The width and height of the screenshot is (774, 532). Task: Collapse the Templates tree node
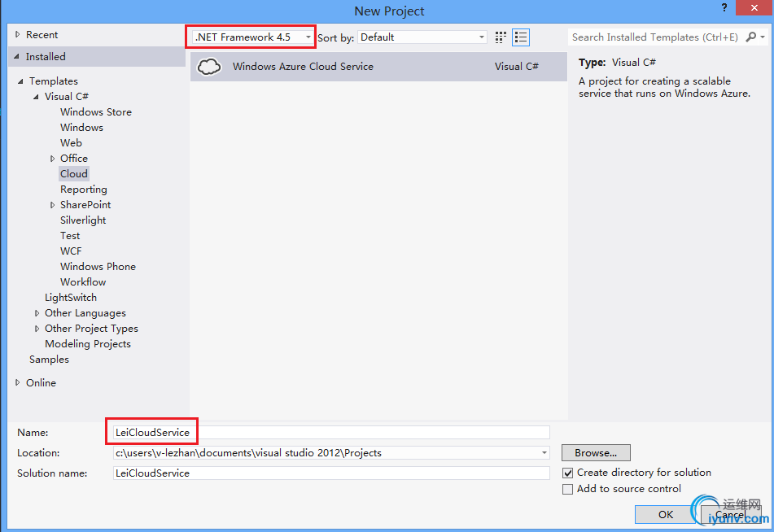pos(20,81)
